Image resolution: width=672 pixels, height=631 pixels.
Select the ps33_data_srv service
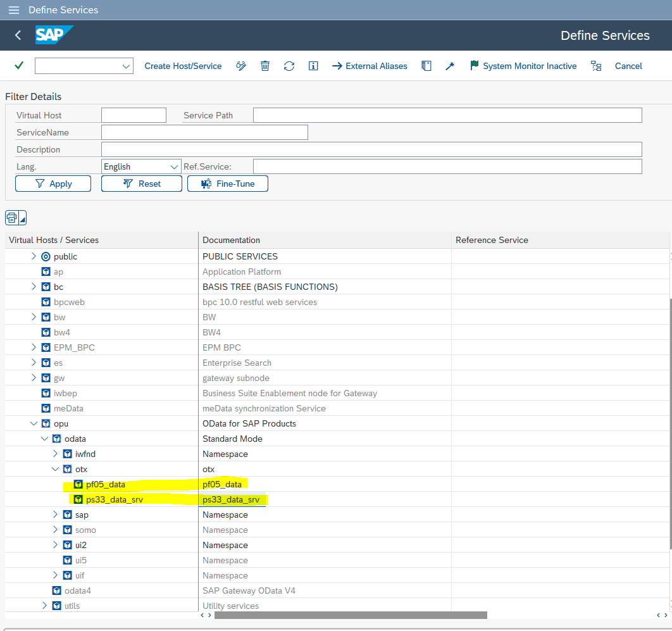click(115, 499)
